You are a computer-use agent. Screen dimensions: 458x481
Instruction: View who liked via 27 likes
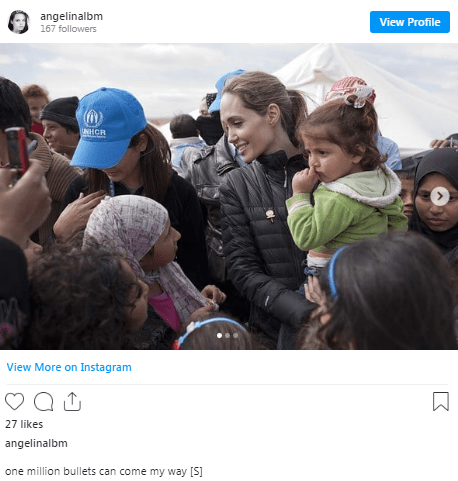click(24, 424)
